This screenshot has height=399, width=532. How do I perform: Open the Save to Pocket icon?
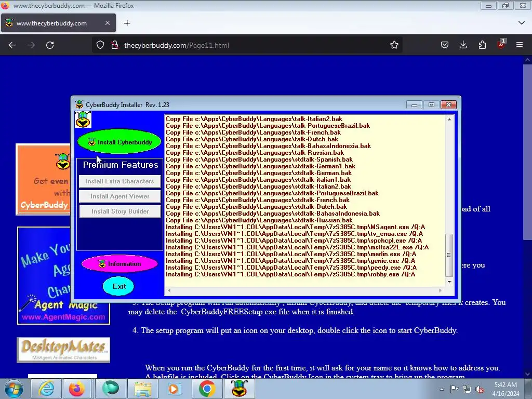(445, 45)
